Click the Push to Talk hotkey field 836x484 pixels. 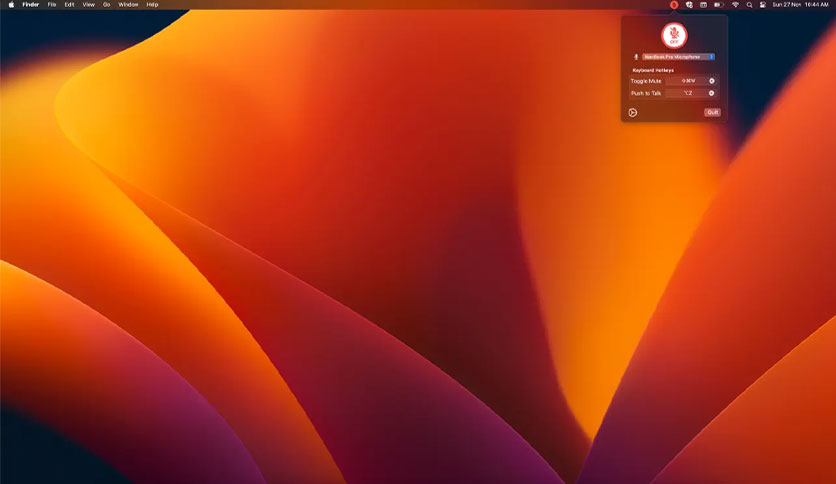point(688,93)
